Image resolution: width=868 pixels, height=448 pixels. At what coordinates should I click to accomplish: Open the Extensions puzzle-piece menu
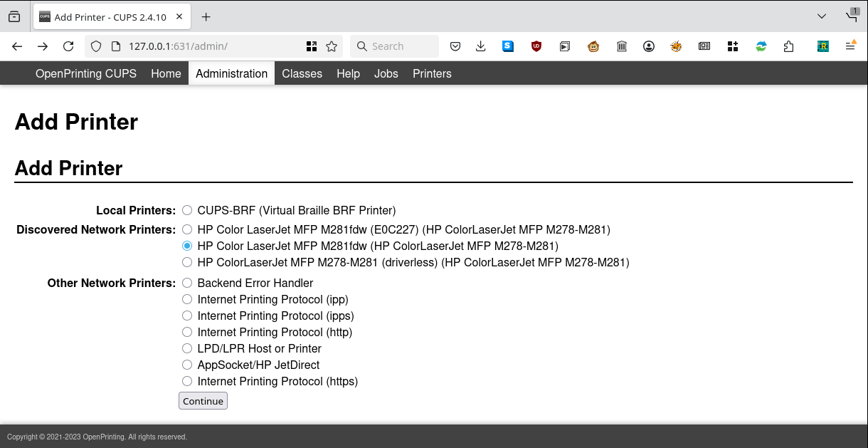788,46
